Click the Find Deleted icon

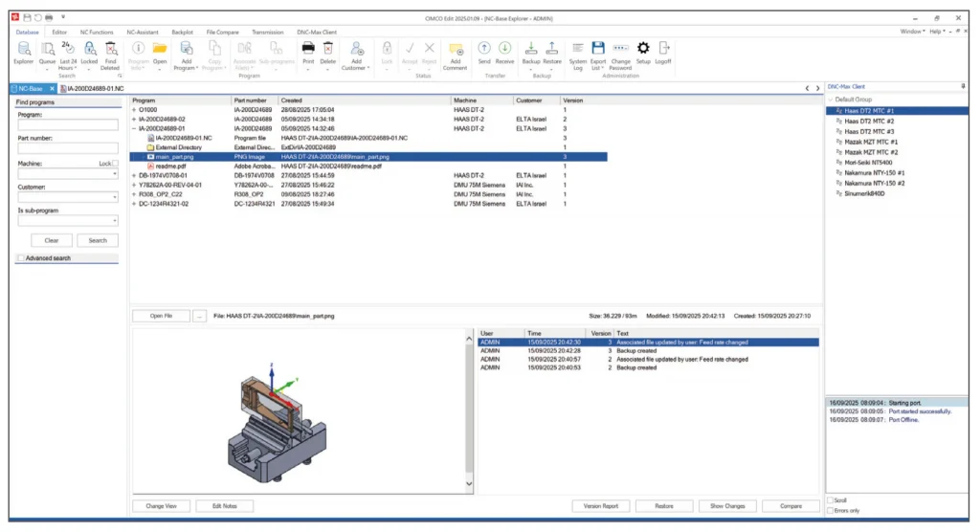coord(111,49)
